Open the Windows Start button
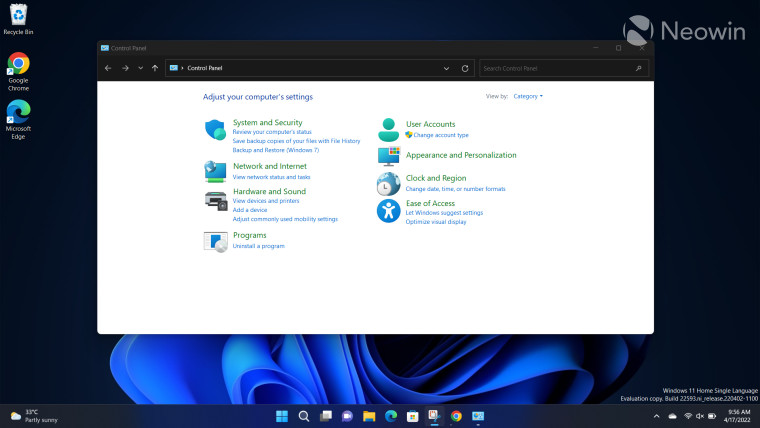Screen dimensions: 760x428 281,415
